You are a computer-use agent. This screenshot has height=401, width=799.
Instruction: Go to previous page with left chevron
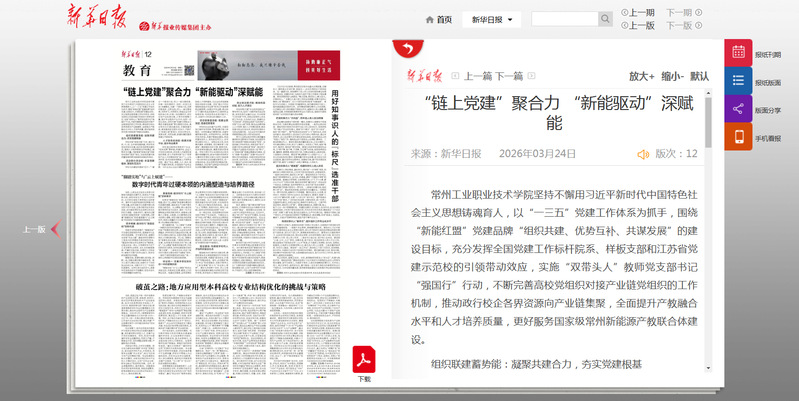click(56, 229)
